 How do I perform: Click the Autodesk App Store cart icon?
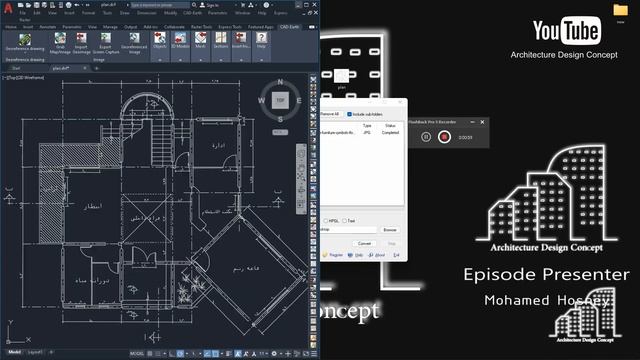click(x=242, y=5)
